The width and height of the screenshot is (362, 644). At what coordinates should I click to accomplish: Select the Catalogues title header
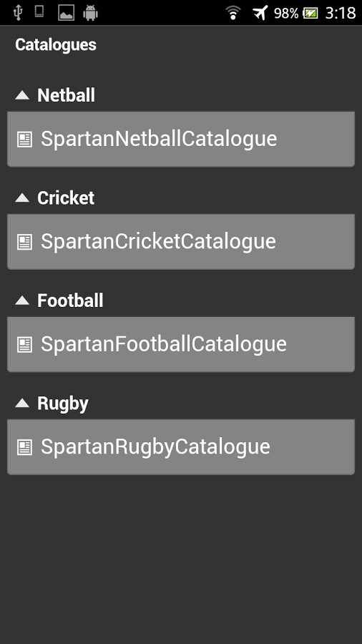56,45
